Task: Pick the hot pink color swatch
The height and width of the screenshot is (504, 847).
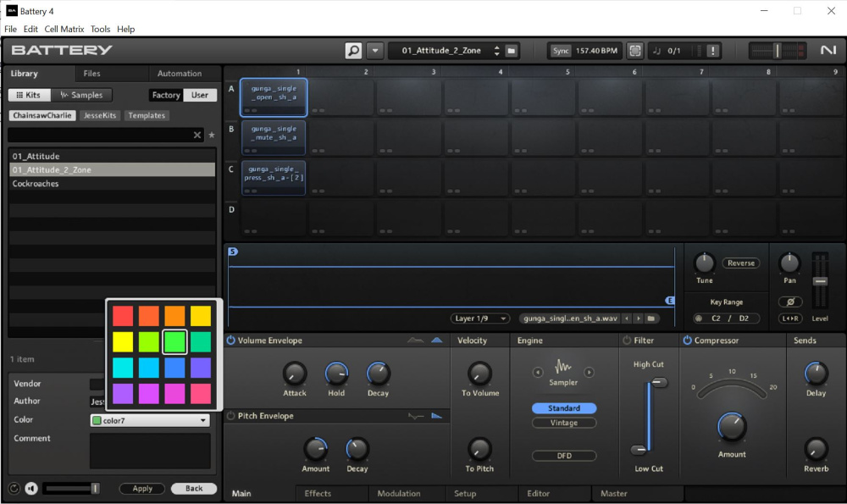Action: 201,394
